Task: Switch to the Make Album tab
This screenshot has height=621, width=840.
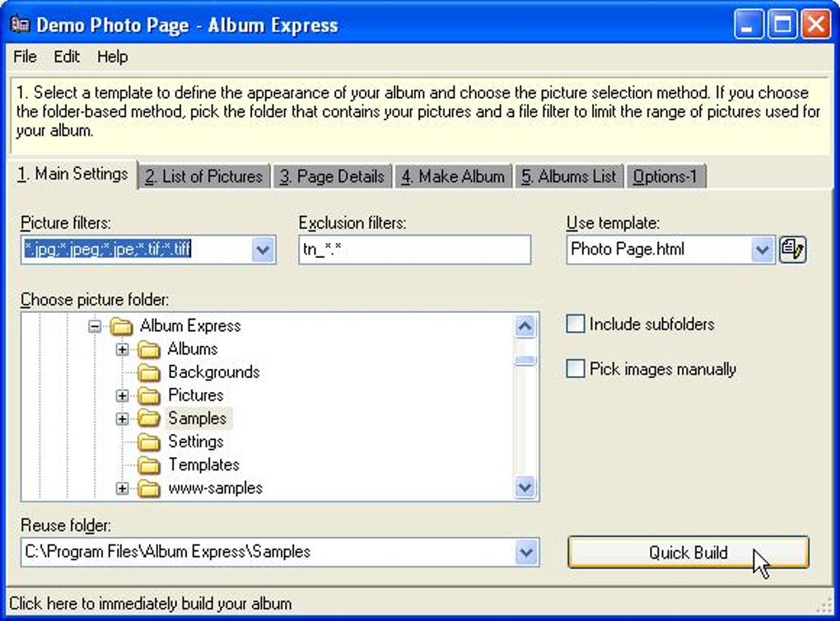Action: [453, 176]
